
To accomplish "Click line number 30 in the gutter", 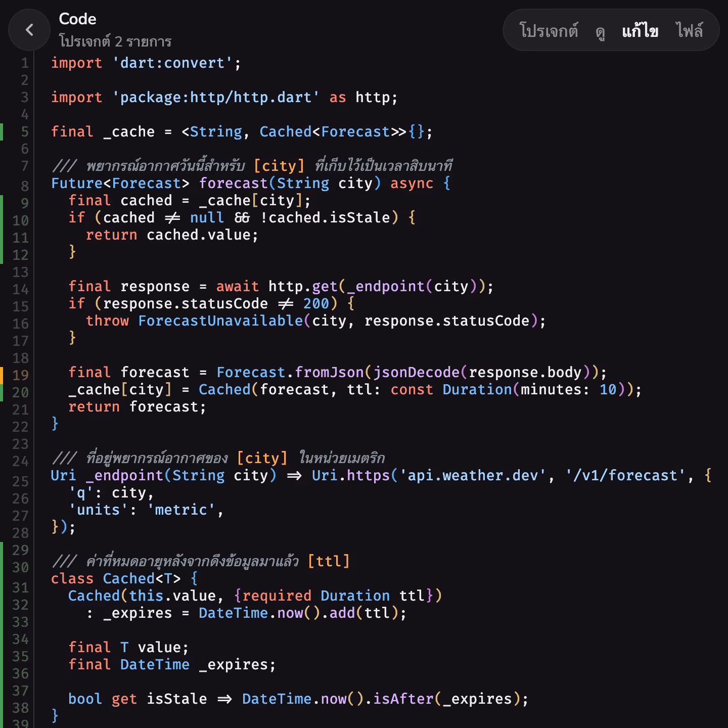I will [20, 567].
